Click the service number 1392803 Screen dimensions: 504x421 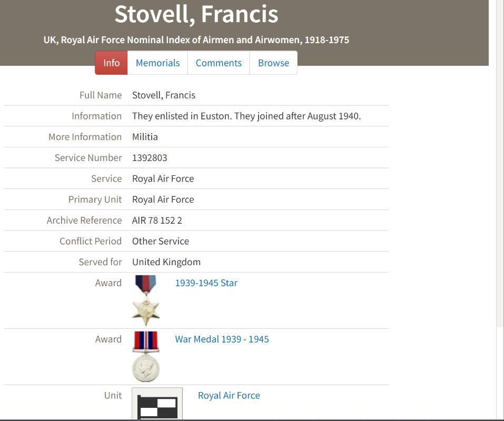coord(150,157)
